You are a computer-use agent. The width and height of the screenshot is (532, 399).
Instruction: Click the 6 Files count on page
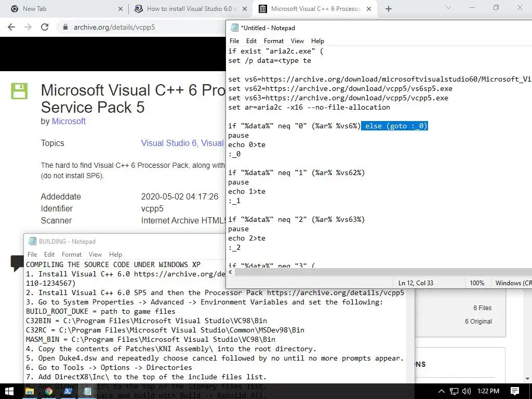482,308
